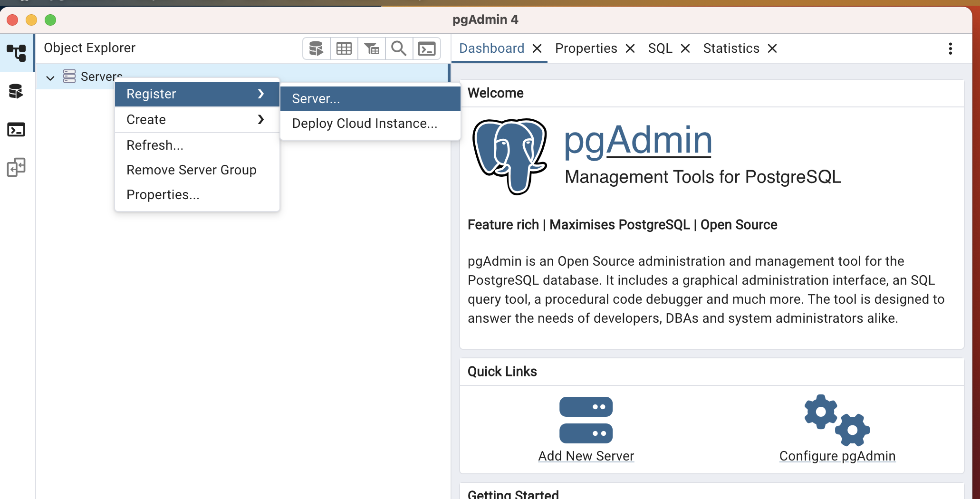Choose Create in the context menu

[197, 120]
